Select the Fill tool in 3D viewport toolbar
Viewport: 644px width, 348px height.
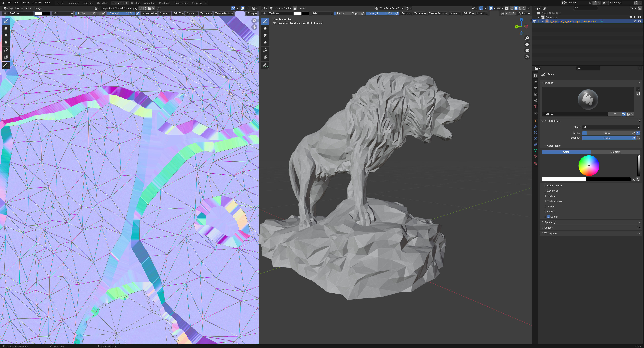coord(265,50)
